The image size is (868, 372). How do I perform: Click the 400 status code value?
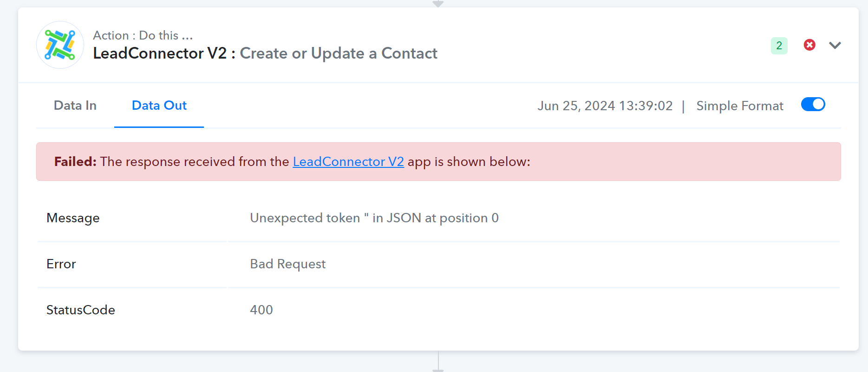pyautogui.click(x=261, y=310)
